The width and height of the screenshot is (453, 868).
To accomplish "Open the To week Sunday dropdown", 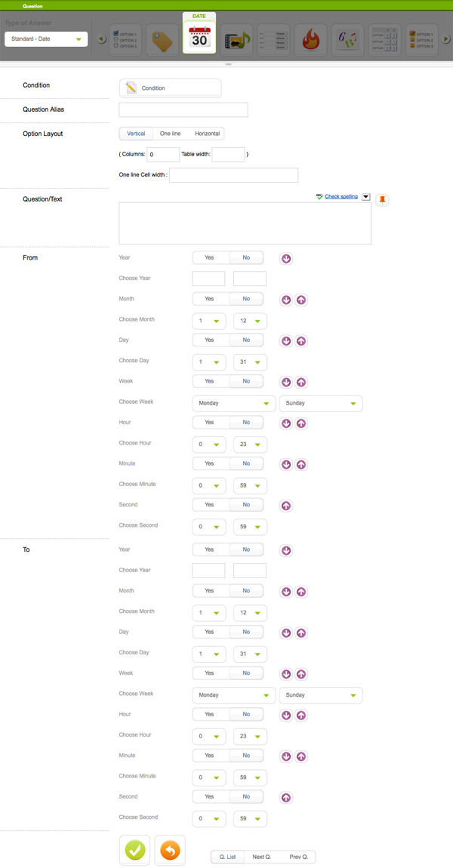I will point(321,695).
